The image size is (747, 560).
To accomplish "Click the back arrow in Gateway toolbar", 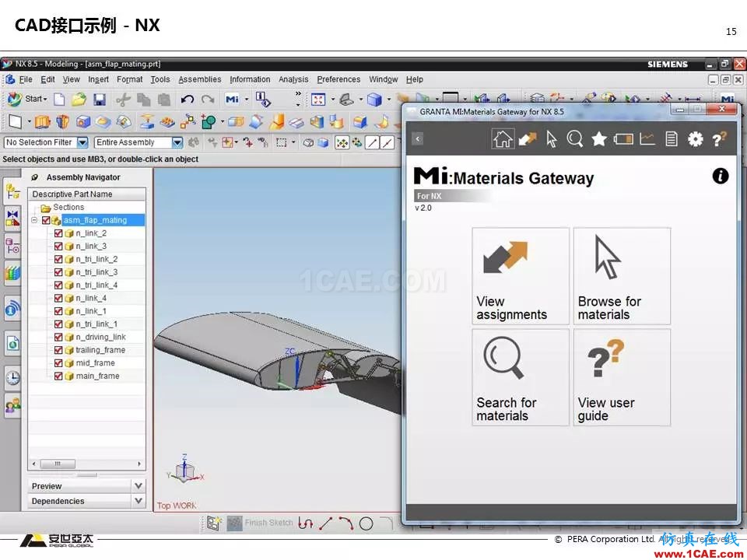I will click(x=418, y=139).
